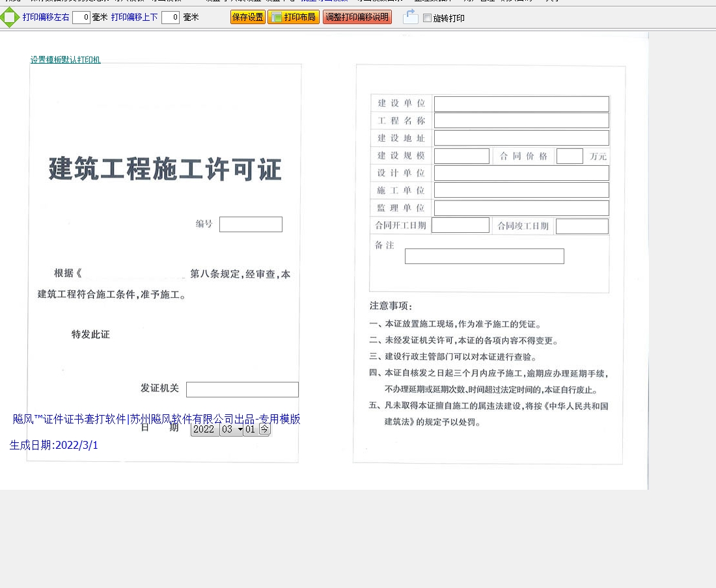Focus the 打印偏移左右 offset field

click(81, 18)
